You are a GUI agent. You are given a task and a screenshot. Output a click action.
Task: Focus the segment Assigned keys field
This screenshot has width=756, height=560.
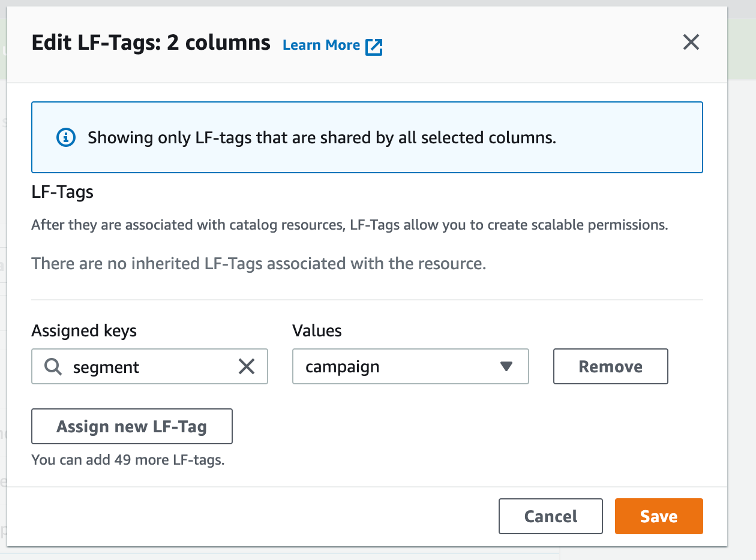click(150, 366)
